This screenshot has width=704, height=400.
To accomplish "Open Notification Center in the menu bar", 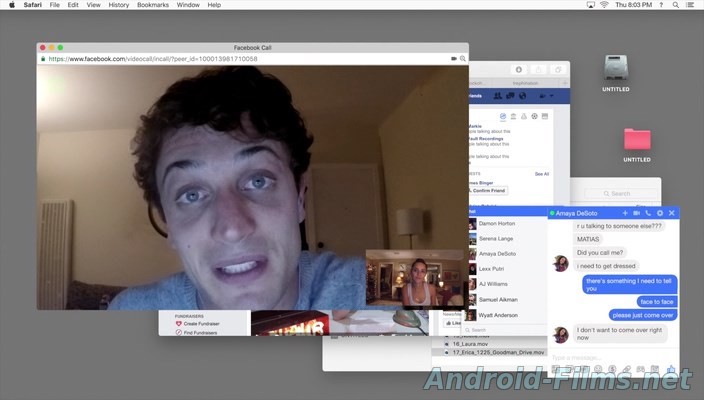I will (690, 5).
